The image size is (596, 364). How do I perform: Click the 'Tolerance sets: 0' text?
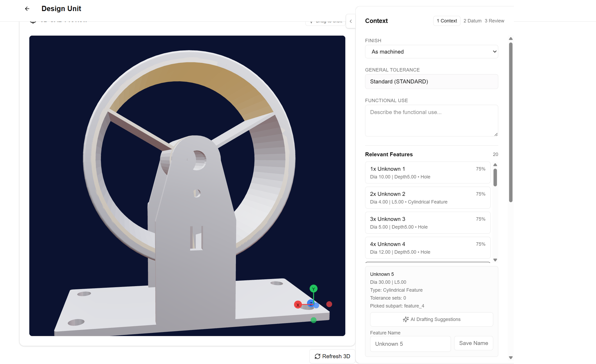388,298
